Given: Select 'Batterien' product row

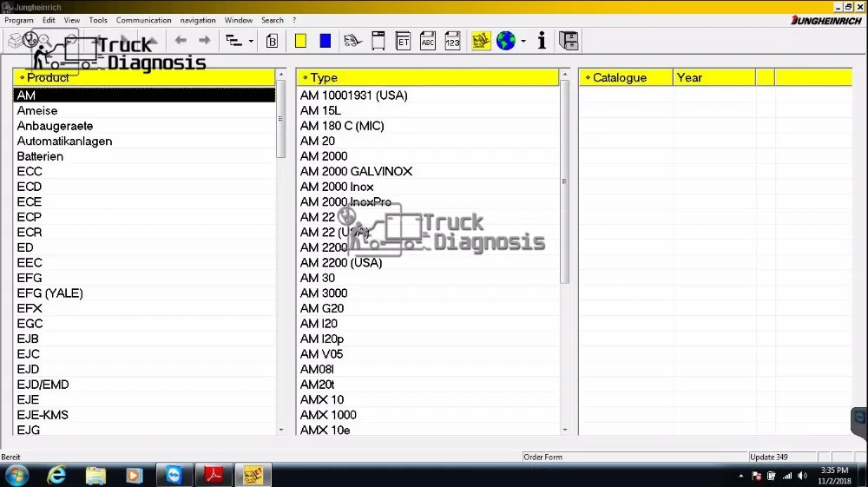Looking at the screenshot, I should point(144,156).
